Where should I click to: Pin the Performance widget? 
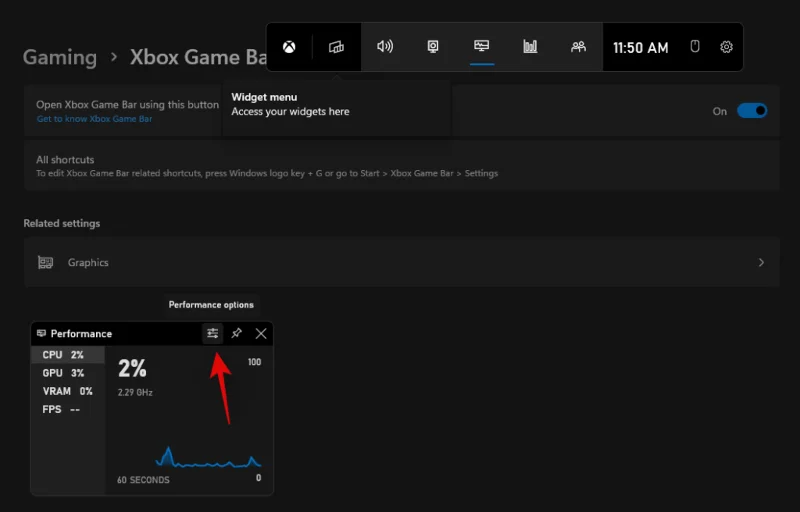(236, 334)
